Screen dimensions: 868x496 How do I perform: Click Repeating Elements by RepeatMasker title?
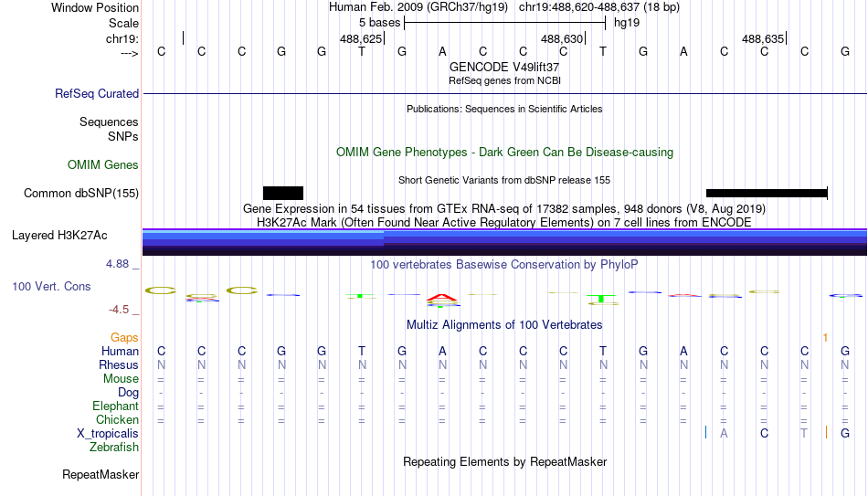(504, 461)
